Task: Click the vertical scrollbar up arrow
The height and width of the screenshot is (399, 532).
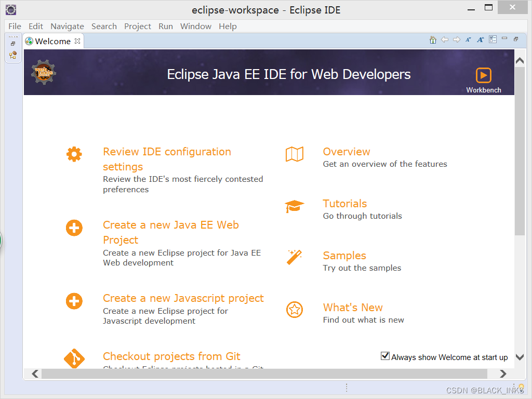Action: (x=520, y=61)
